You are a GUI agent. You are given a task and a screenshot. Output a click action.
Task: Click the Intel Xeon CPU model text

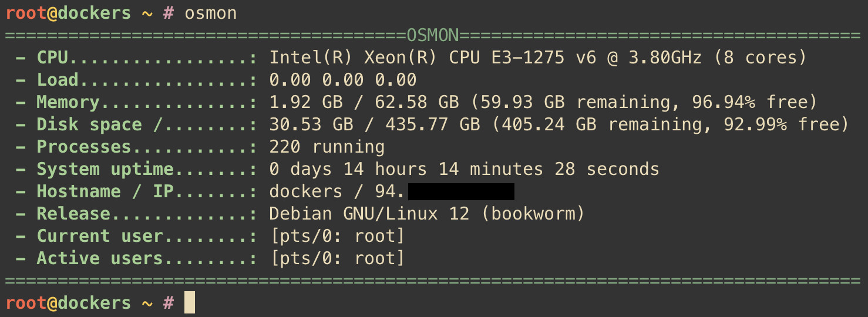tap(538, 58)
